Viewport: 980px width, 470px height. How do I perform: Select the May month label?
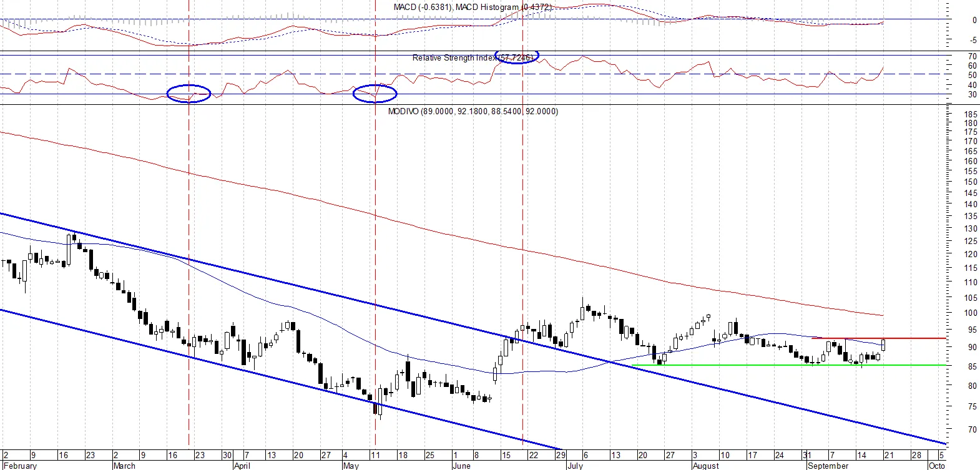point(351,466)
